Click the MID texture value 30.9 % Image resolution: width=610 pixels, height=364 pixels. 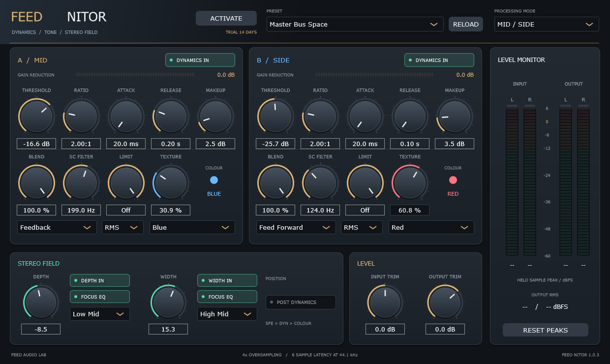[x=171, y=210]
